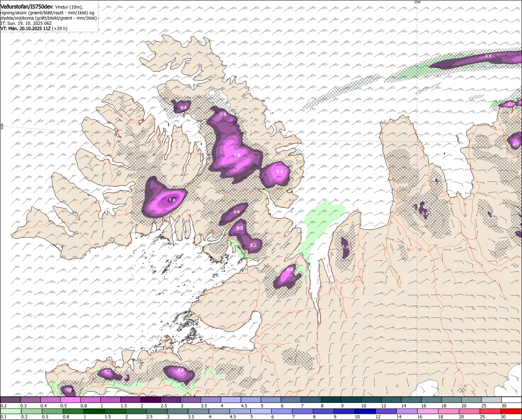Click the 0.1 label on the green rain scale
522x420 pixels.
3,417
